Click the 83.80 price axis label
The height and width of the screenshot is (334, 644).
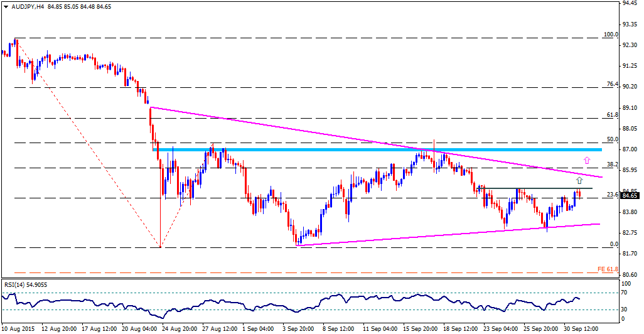[630, 212]
